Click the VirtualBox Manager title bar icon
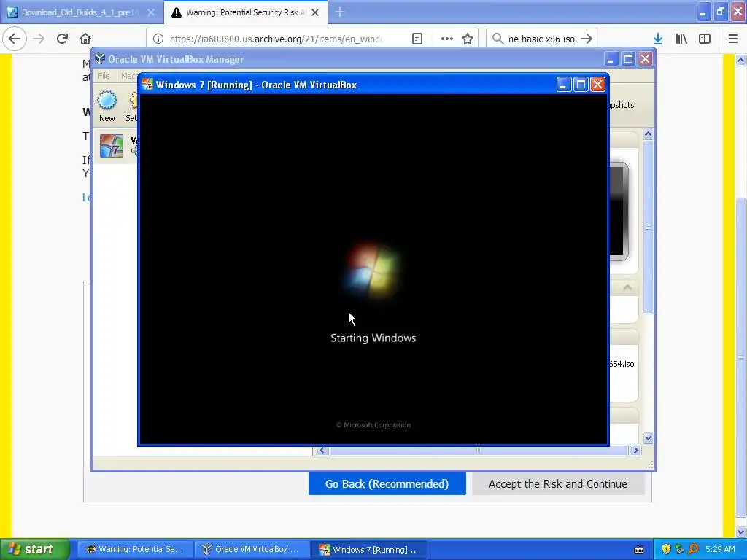 99,59
